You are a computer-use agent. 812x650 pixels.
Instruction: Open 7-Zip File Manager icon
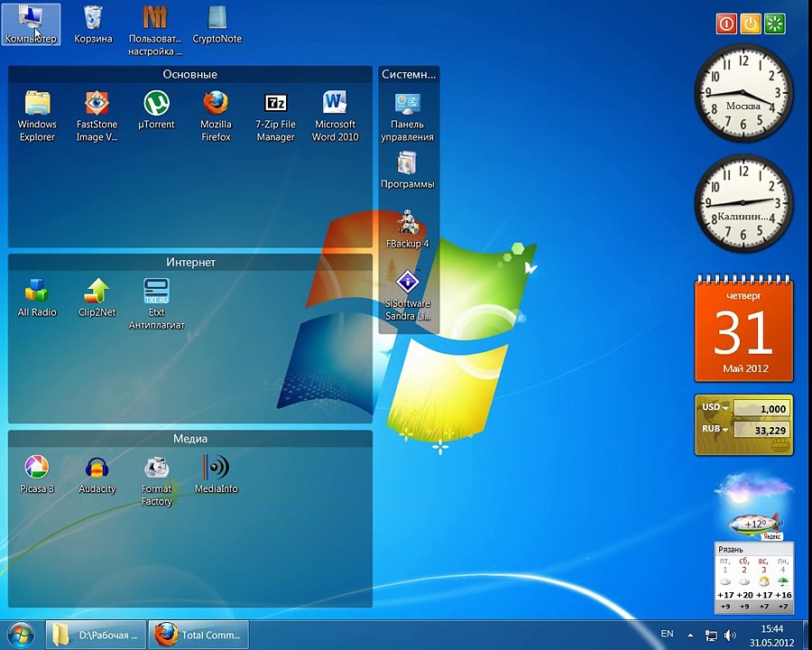(x=275, y=116)
